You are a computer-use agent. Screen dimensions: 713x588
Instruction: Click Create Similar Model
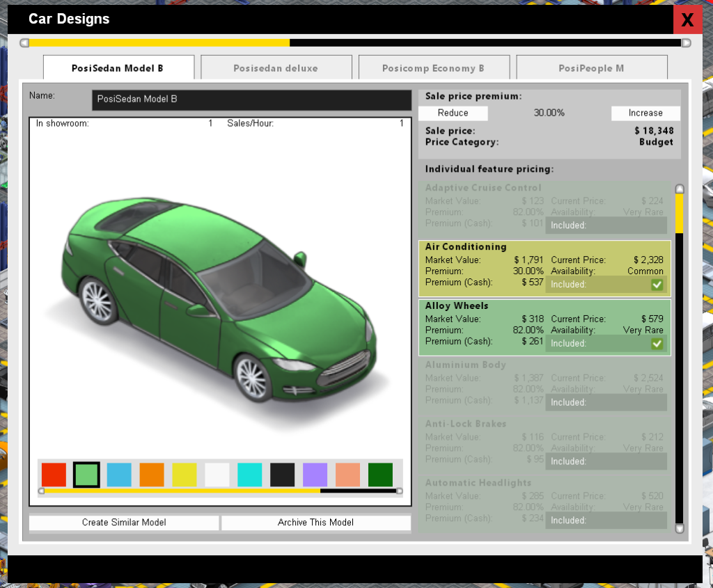[123, 523]
